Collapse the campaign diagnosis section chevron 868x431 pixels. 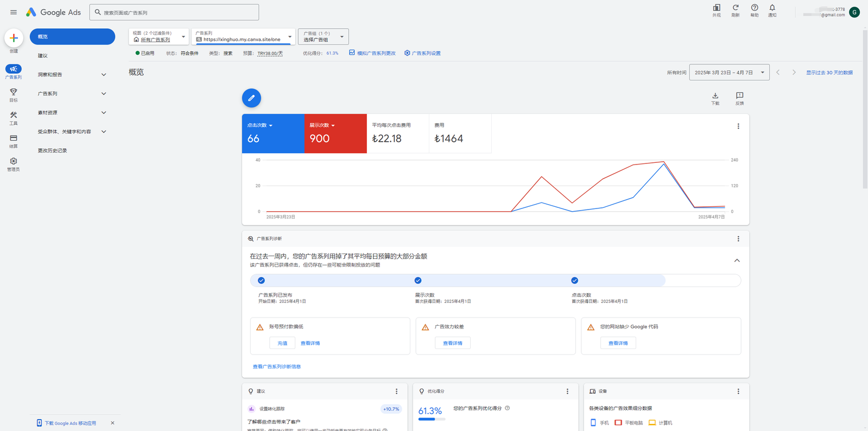(737, 261)
